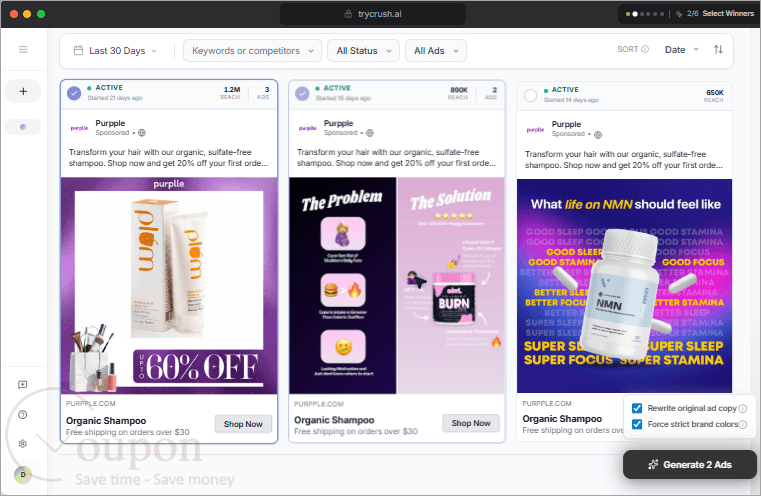Click ad copy text on first card
Screen dimensions: 761x496
[168, 158]
